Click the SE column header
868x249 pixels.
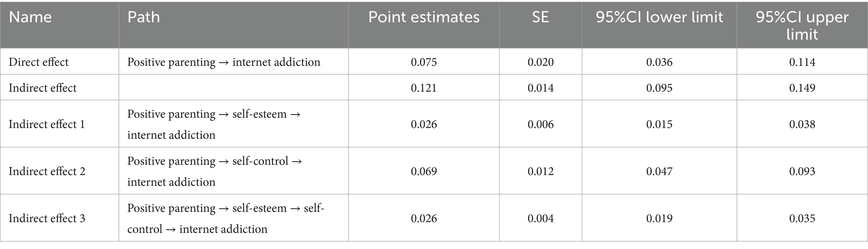(540, 17)
